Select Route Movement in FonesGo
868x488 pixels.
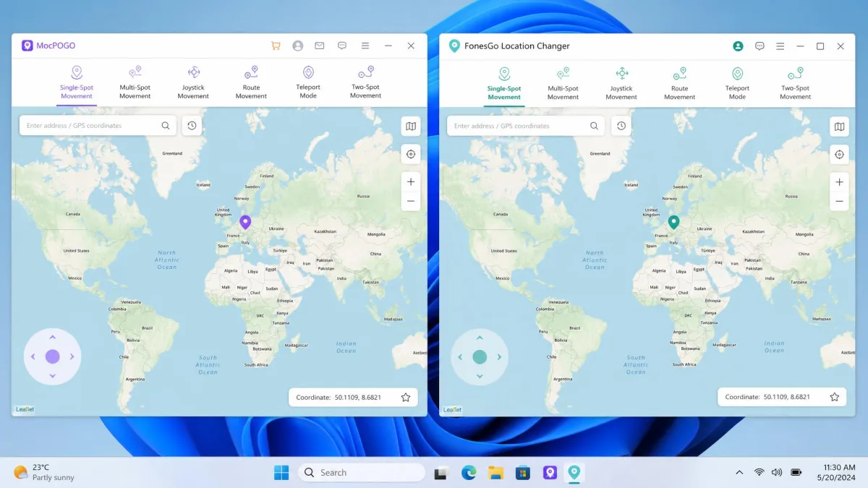[680, 83]
